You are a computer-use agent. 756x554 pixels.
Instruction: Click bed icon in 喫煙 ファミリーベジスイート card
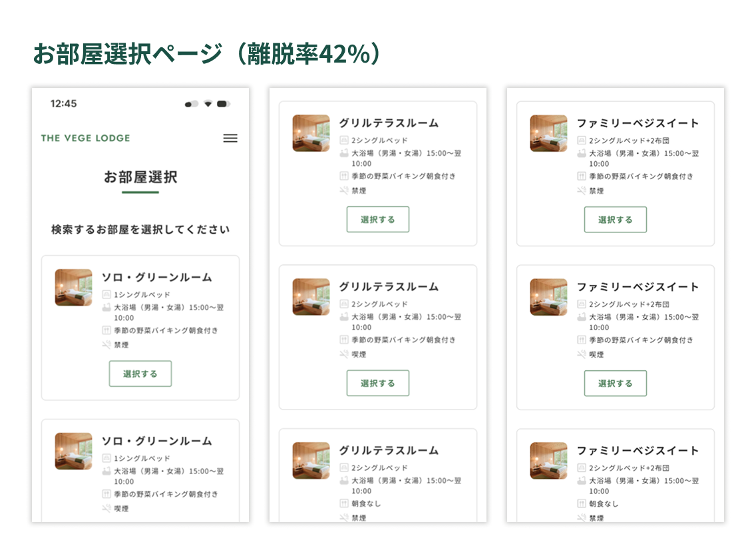(x=582, y=304)
